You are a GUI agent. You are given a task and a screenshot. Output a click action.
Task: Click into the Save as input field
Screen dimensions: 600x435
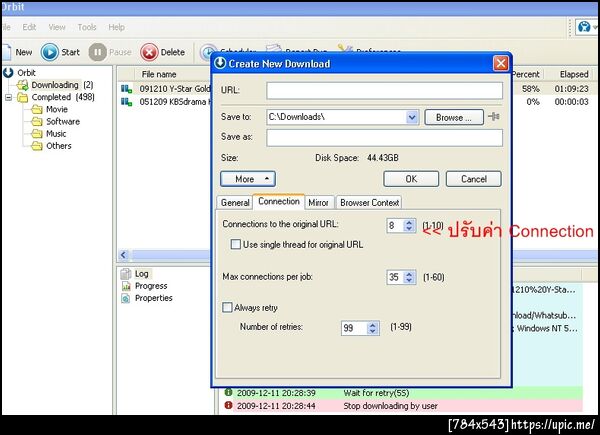[385, 138]
